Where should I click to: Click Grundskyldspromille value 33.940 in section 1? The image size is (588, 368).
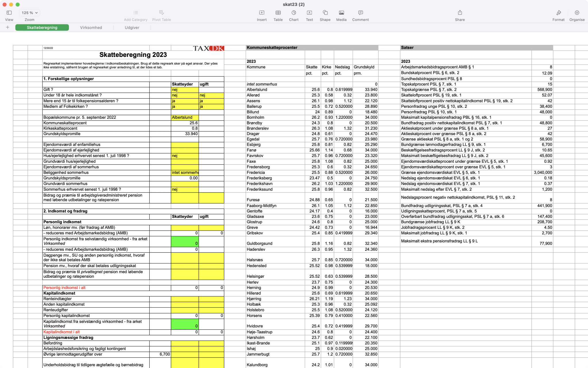[x=185, y=134]
